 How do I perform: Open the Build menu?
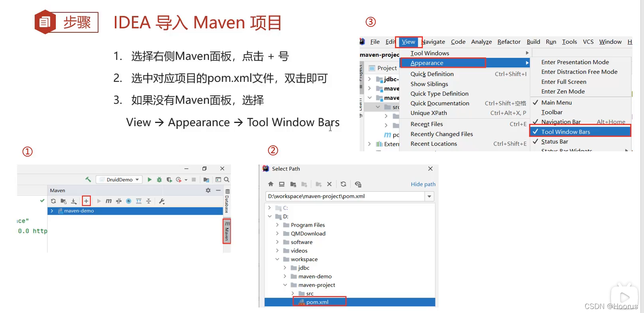[x=533, y=42]
